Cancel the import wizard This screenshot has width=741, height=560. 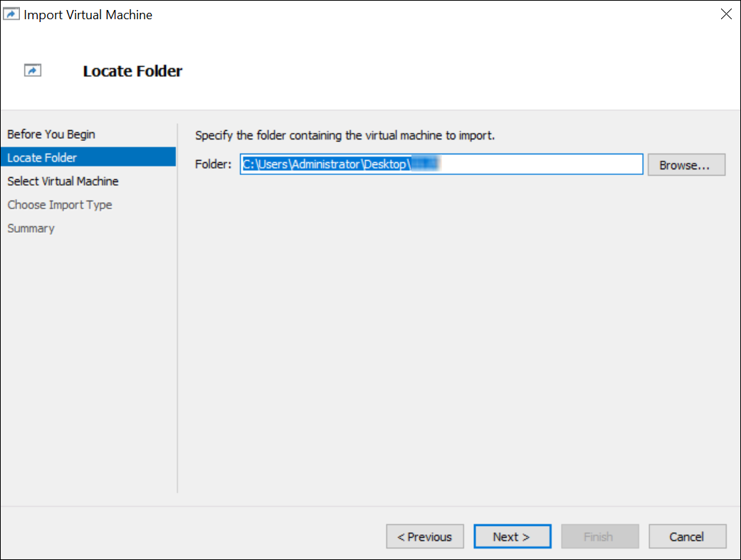tap(687, 537)
